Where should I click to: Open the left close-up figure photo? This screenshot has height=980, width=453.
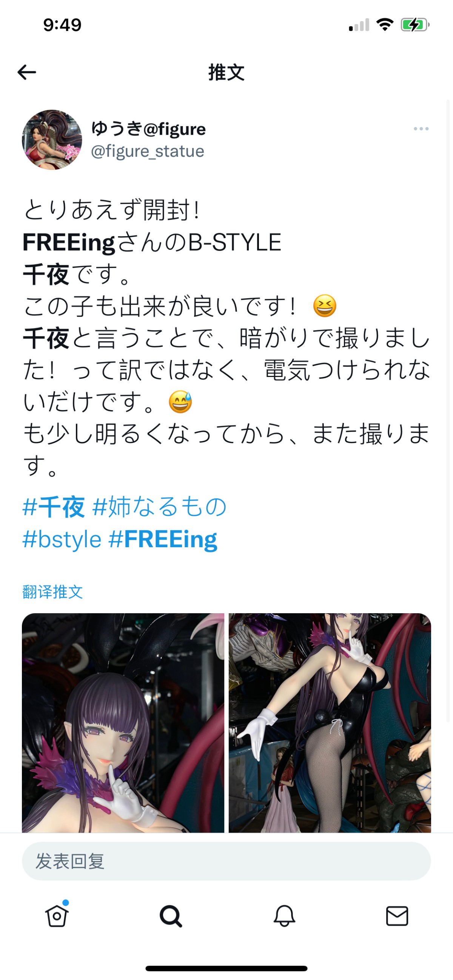(x=123, y=723)
